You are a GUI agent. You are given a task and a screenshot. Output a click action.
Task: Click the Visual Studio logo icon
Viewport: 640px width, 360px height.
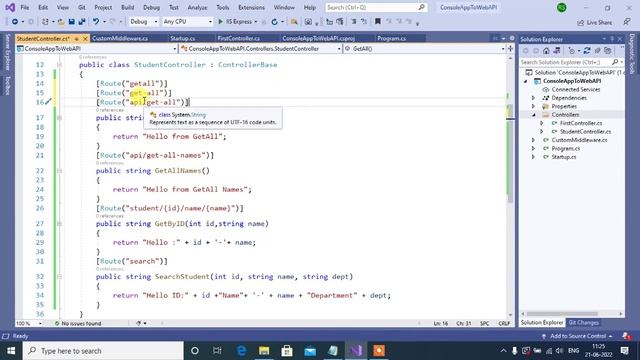pos(10,7)
